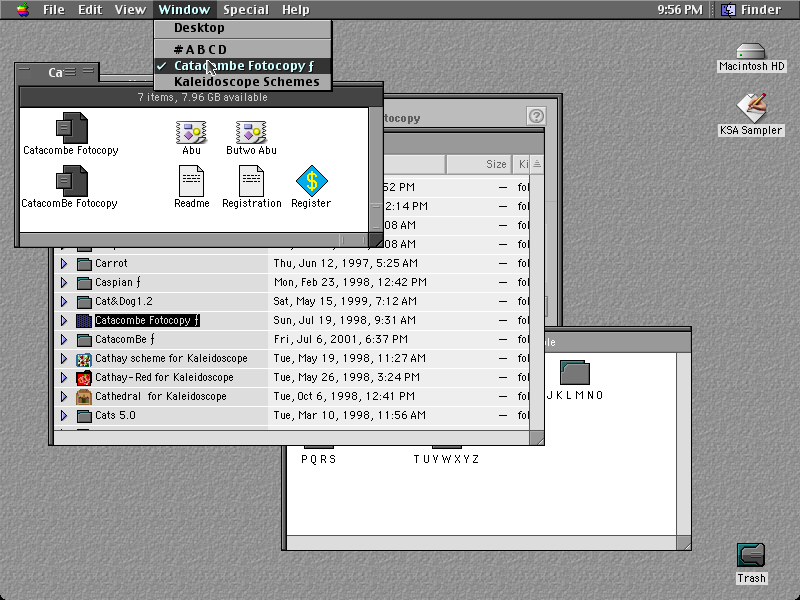Click the question mark help button
800x600 pixels.
(x=536, y=116)
